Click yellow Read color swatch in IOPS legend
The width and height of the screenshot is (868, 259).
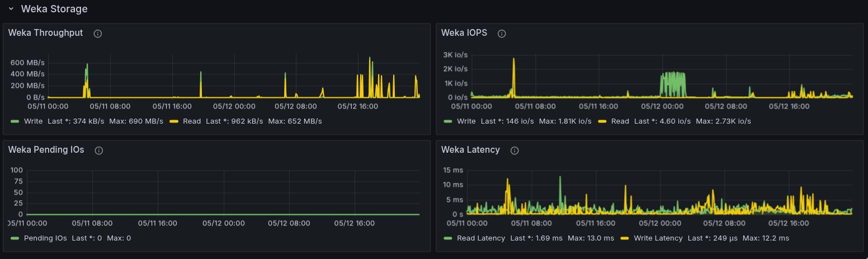tap(602, 121)
